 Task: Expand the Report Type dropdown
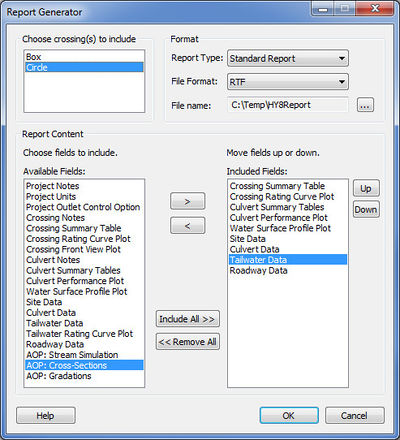pos(288,59)
